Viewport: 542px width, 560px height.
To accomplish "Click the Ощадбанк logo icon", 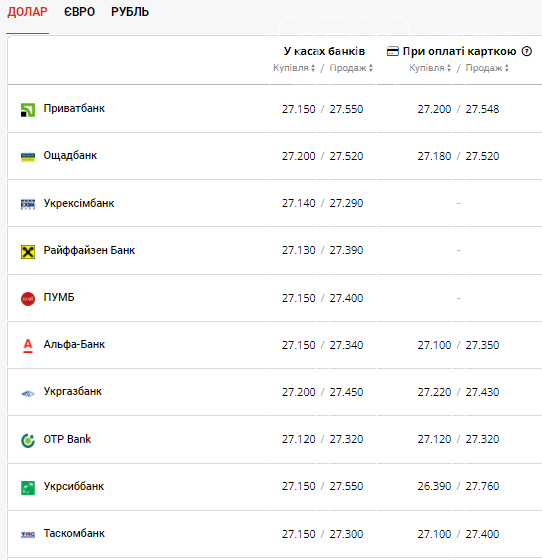I will [28, 157].
